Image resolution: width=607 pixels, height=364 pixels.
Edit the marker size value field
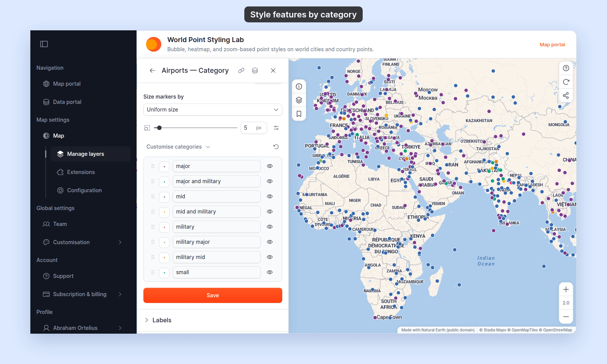coord(248,128)
